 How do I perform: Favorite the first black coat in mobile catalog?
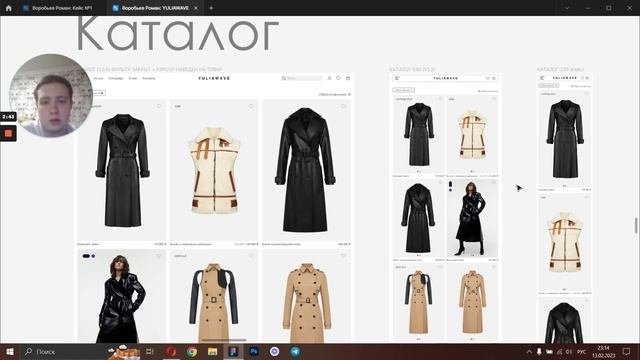[x=587, y=93]
